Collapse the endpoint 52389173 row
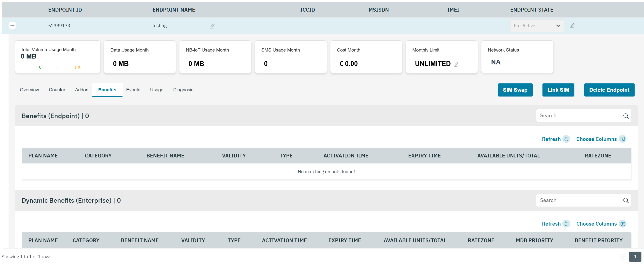Screen dimensions: 644x264 (12, 26)
